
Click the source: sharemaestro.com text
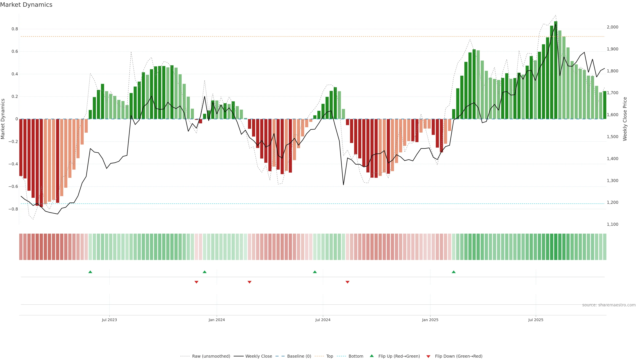(609, 305)
